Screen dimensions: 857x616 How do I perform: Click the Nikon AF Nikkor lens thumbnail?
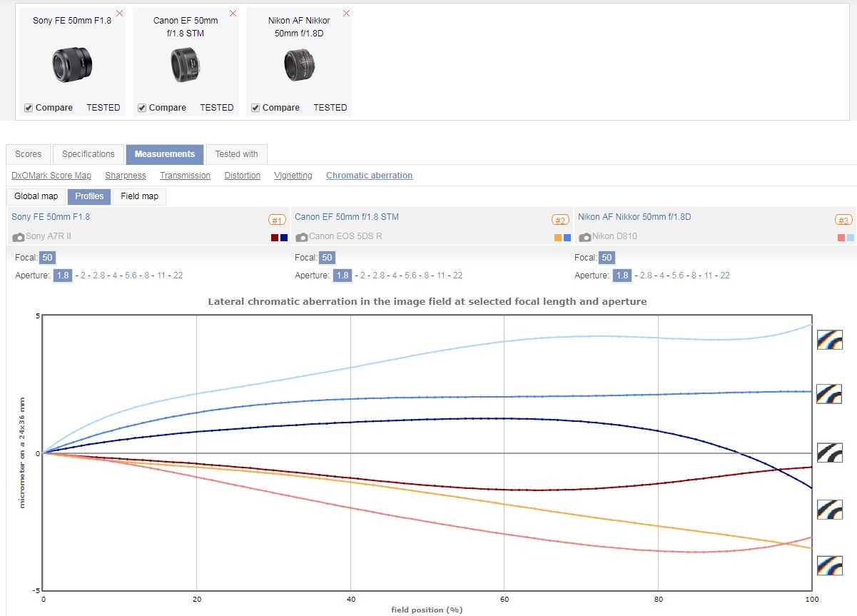[x=299, y=65]
